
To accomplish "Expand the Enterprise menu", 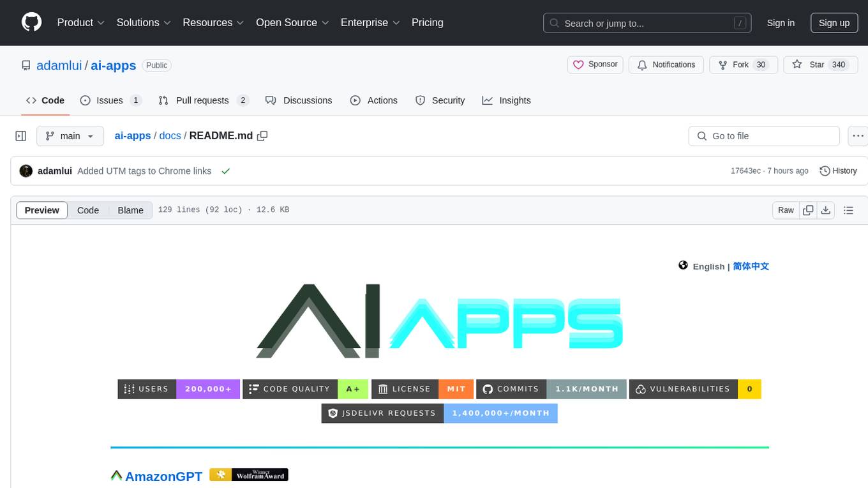I will pyautogui.click(x=370, y=22).
